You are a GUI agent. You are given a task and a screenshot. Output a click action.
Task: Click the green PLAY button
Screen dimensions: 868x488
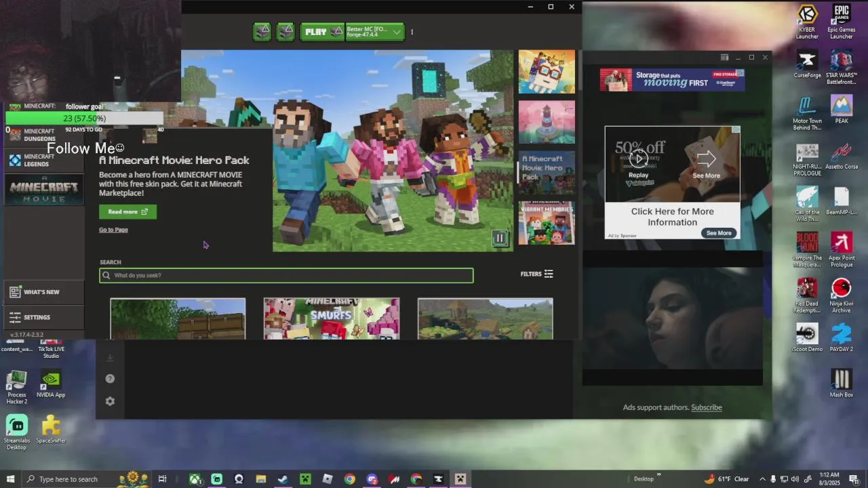point(322,32)
